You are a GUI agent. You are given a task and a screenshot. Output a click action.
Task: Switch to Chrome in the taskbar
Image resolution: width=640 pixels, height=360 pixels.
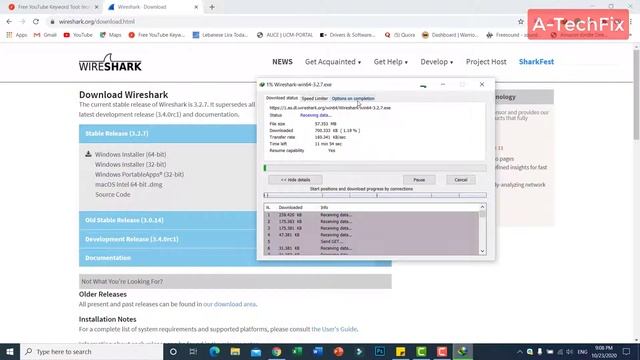click(x=277, y=351)
